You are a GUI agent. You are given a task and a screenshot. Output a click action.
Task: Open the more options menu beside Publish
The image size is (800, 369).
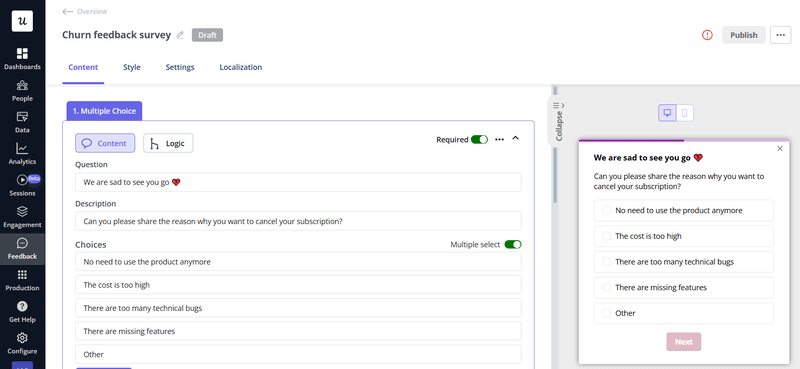[x=780, y=35]
